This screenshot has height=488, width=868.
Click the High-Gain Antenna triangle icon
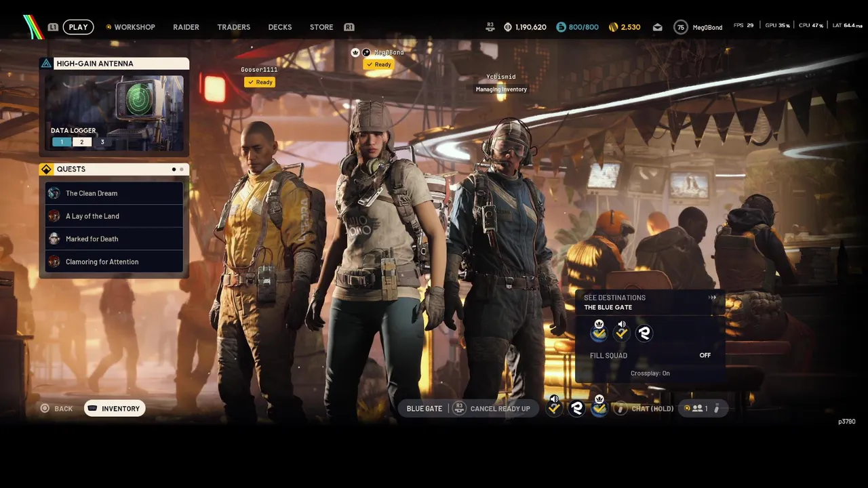coord(46,63)
